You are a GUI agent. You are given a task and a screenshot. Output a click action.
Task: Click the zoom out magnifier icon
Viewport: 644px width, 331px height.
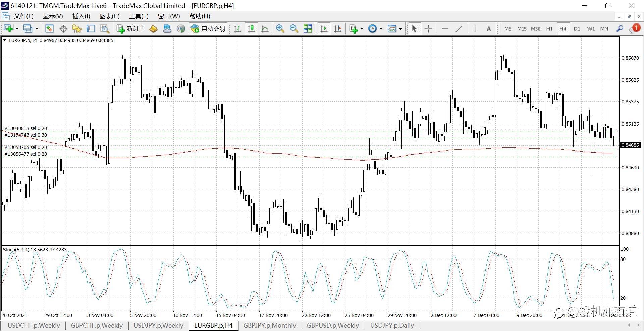tap(294, 29)
